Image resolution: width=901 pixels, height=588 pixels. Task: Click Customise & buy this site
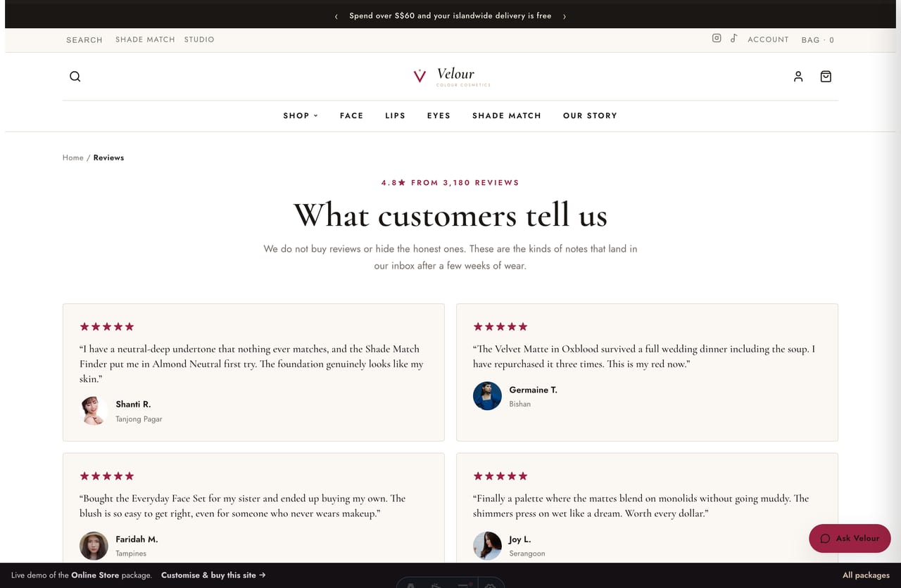coord(213,575)
